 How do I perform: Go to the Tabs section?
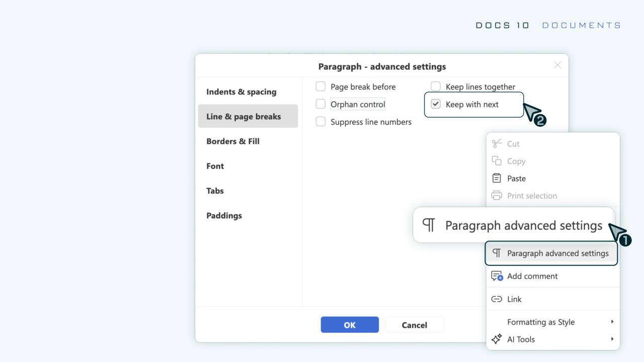coord(248,191)
